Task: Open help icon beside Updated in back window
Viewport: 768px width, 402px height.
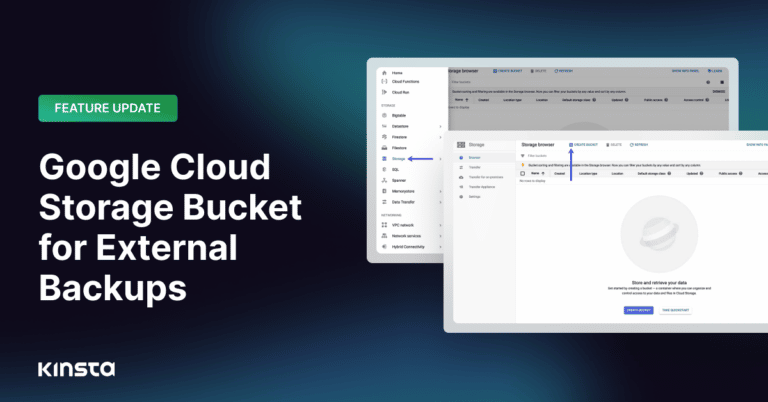Action: click(x=626, y=100)
